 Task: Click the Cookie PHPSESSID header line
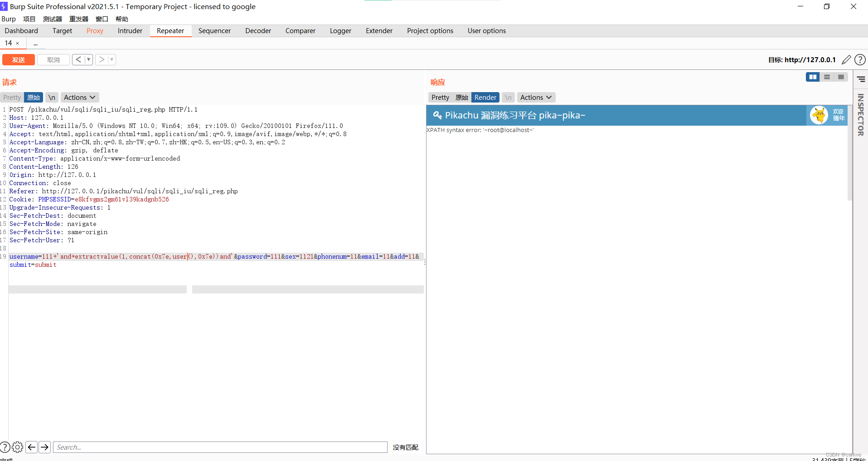89,199
